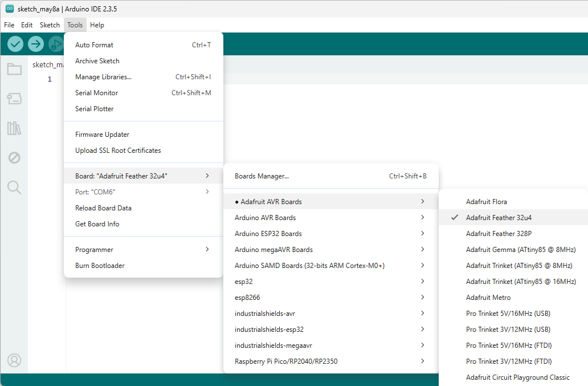Select Adafruit Circuit Playground Classic board

click(513, 377)
